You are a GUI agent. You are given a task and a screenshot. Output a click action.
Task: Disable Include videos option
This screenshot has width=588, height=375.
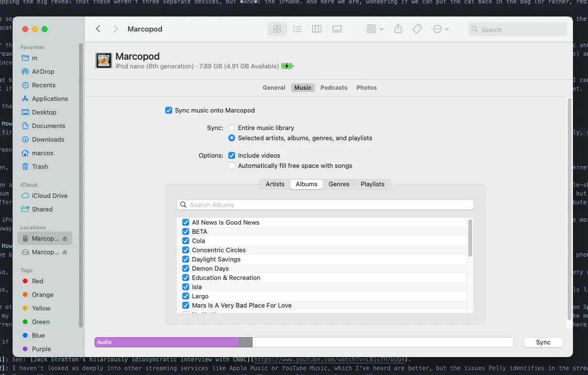pos(232,155)
